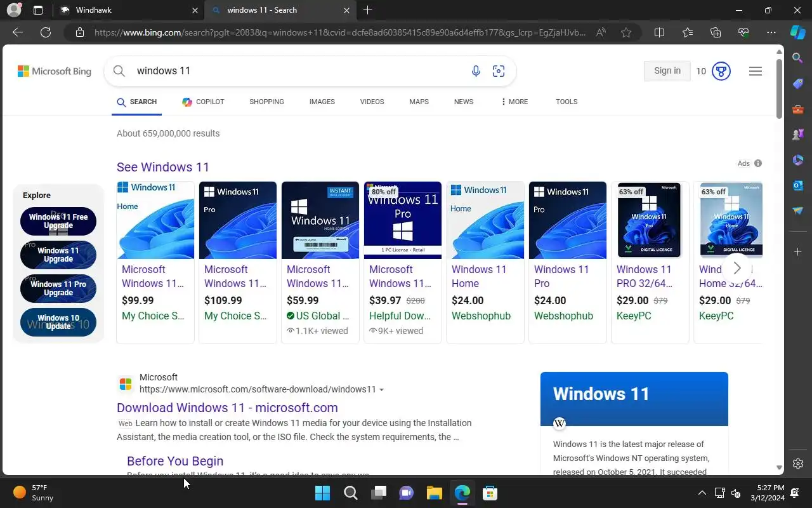Open Collections panel

(716, 32)
